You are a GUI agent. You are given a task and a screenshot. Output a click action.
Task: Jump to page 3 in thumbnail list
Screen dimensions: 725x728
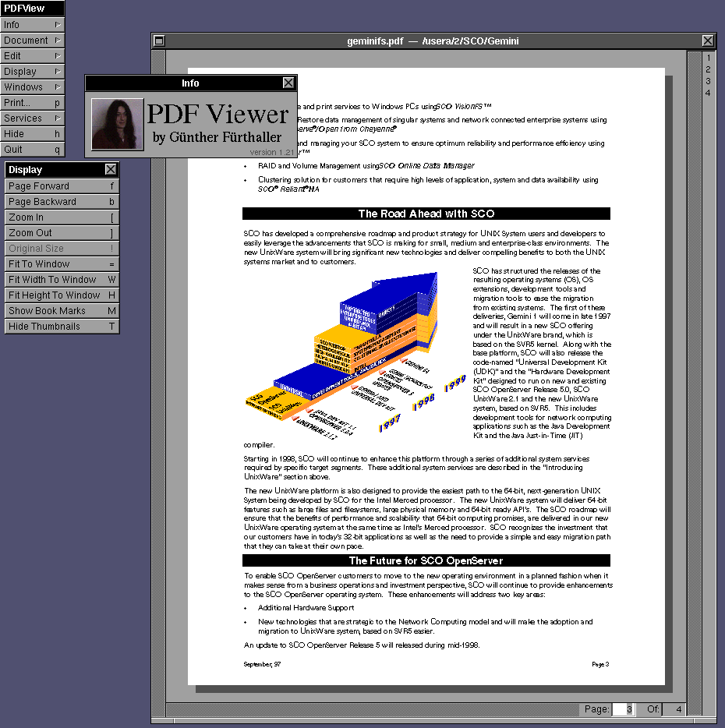click(709, 81)
